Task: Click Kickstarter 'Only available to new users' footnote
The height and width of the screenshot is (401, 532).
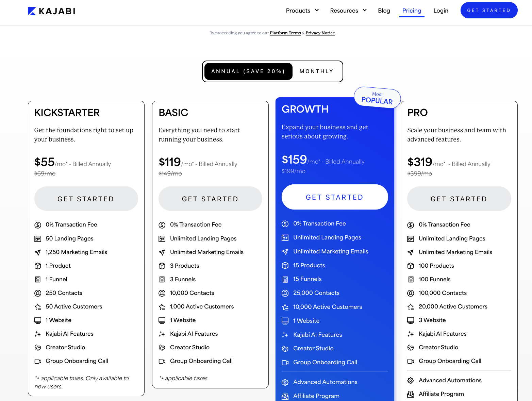Action: (x=82, y=382)
